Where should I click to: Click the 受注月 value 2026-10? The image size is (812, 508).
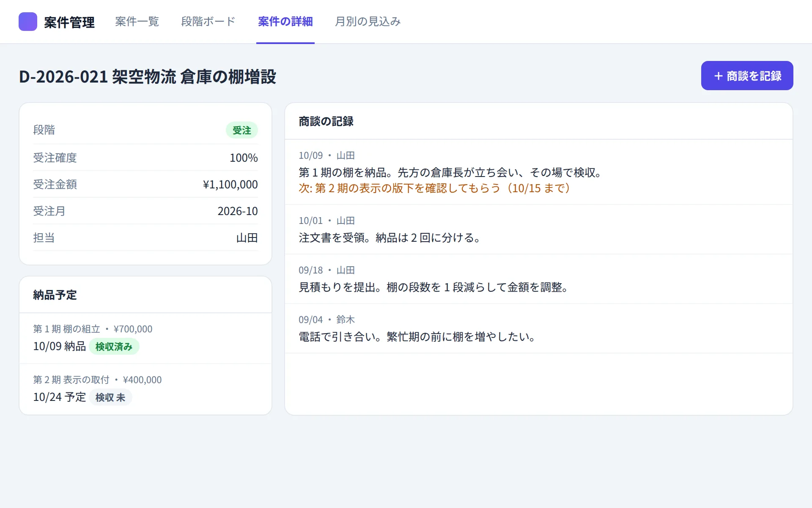[x=238, y=211]
